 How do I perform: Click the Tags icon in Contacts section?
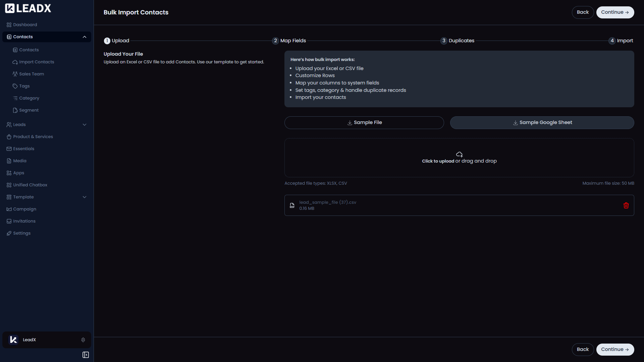(x=15, y=86)
